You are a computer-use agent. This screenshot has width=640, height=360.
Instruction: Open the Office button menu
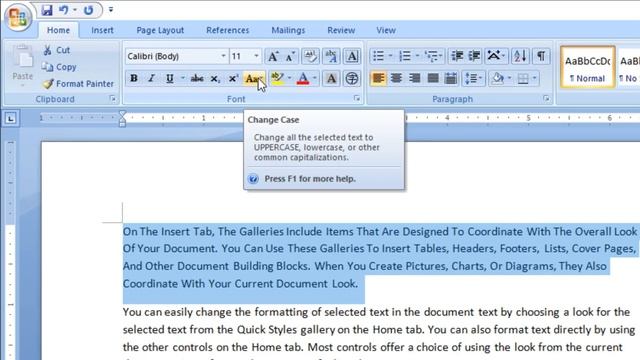(18, 18)
